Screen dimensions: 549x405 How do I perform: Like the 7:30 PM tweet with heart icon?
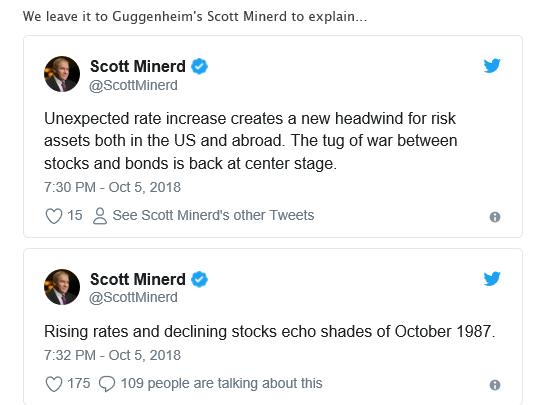point(54,216)
